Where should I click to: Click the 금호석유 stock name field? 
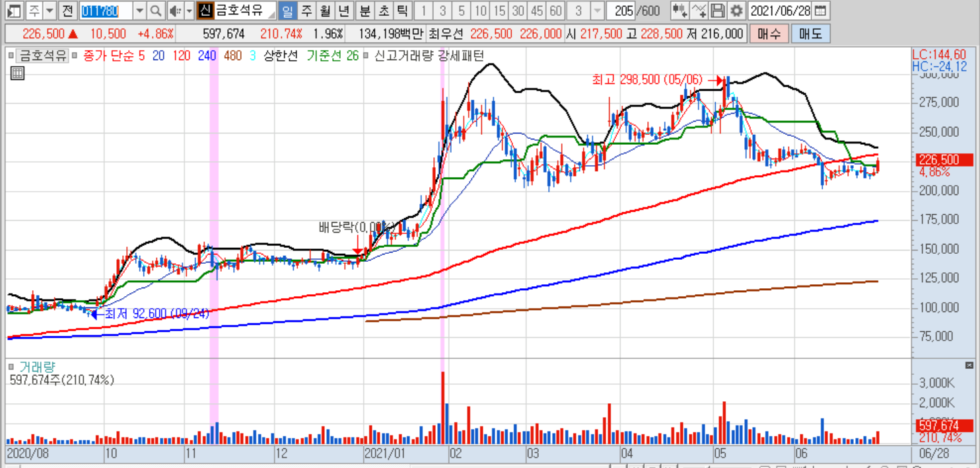pyautogui.click(x=244, y=11)
